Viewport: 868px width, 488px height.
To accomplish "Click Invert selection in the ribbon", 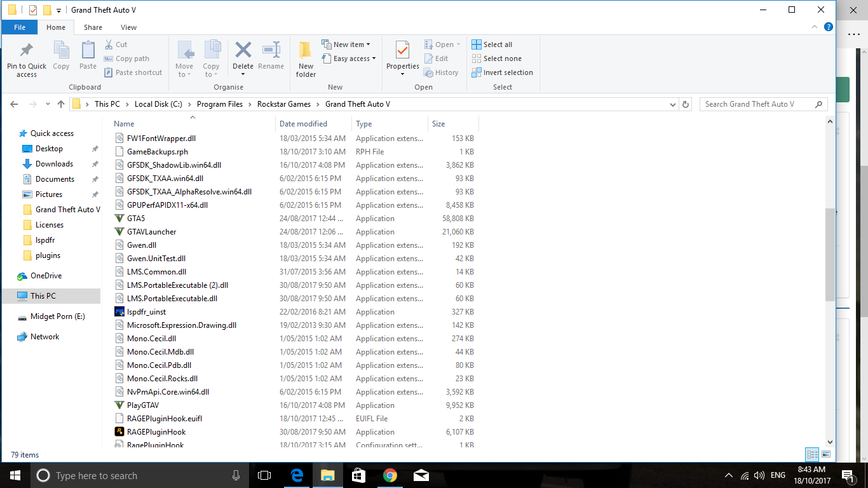I will point(502,72).
